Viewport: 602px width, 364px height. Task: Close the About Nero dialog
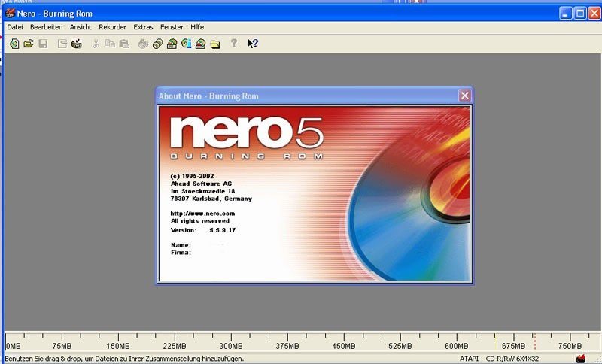point(464,96)
